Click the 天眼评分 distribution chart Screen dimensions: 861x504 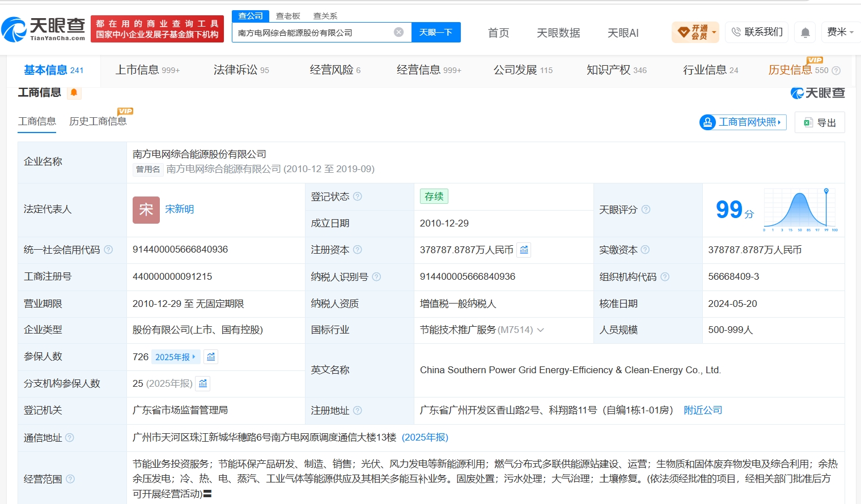801,210
